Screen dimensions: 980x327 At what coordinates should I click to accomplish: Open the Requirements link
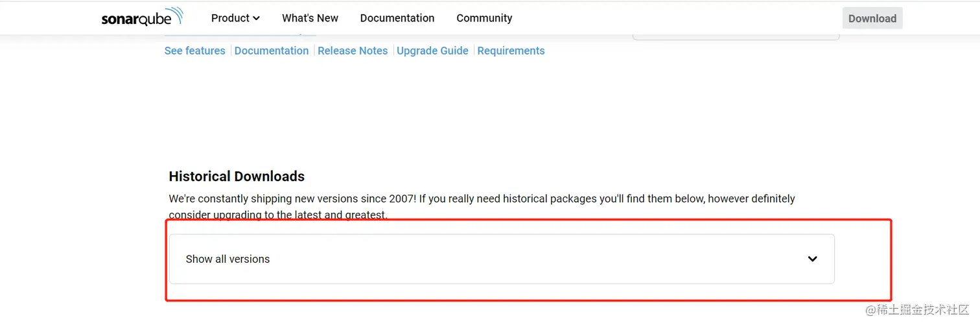point(511,51)
